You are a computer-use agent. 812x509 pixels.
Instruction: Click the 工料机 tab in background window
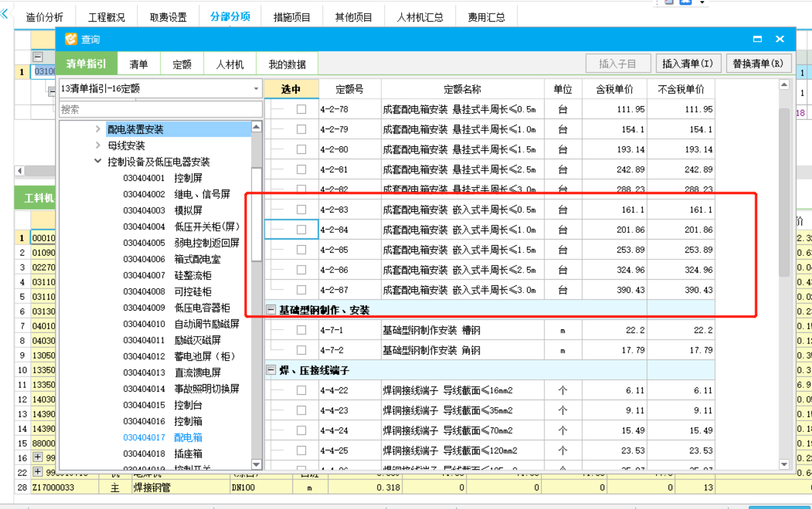tap(36, 198)
